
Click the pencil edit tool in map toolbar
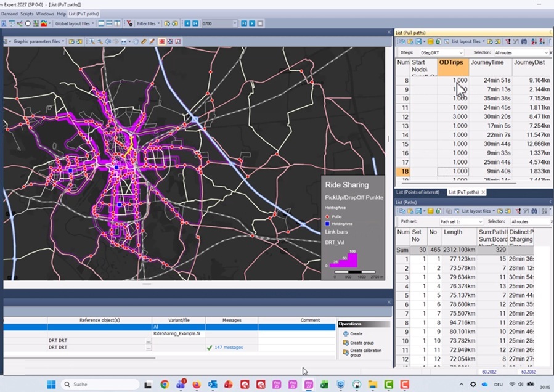click(152, 41)
